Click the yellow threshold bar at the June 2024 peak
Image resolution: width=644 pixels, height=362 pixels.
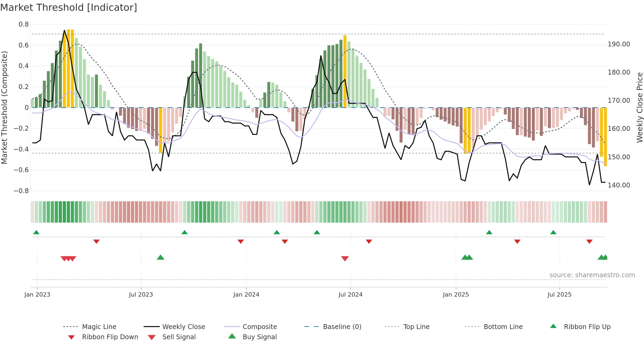[x=345, y=71]
